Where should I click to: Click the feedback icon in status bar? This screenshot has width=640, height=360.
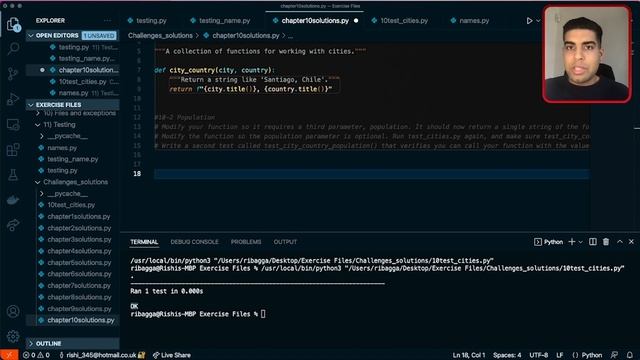point(614,355)
